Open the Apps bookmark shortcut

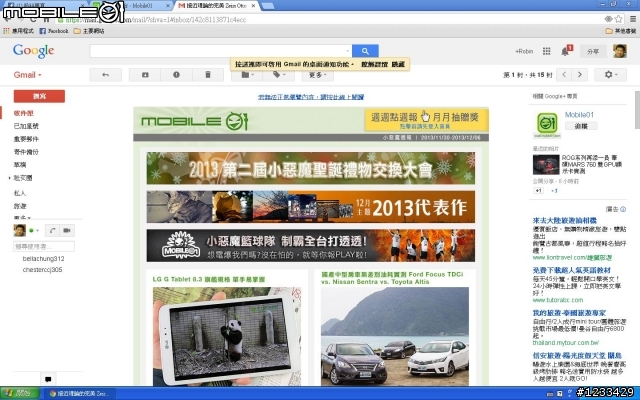18,31
